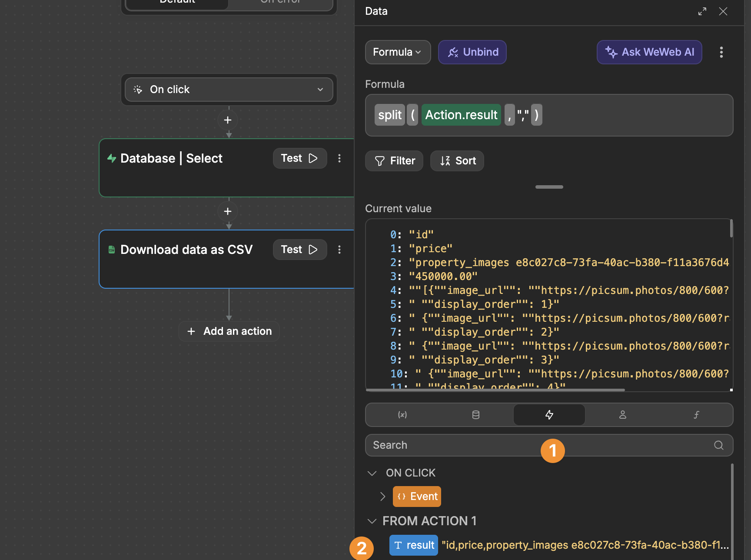
Task: Run Test on Download data as CSV
Action: [299, 250]
